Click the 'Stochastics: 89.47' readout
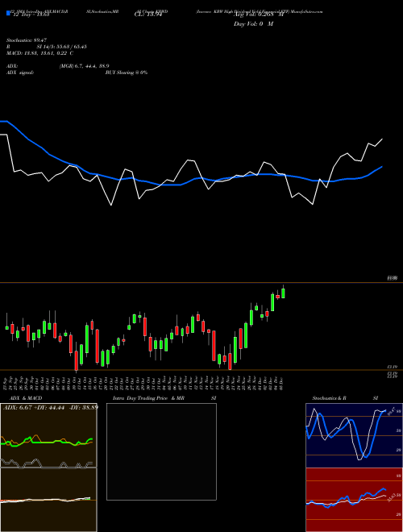Image resolution: width=403 pixels, height=532 pixels. click(27, 40)
